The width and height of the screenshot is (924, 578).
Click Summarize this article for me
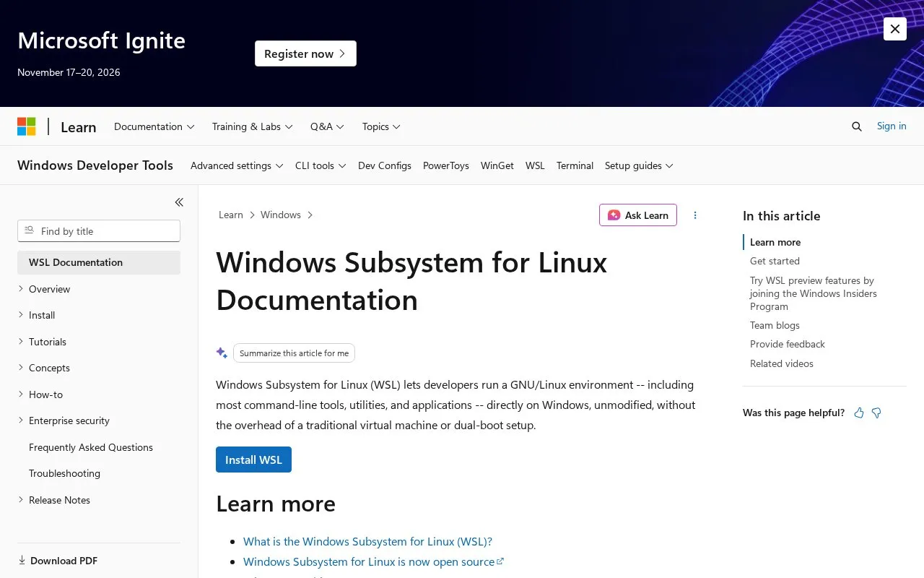point(294,353)
